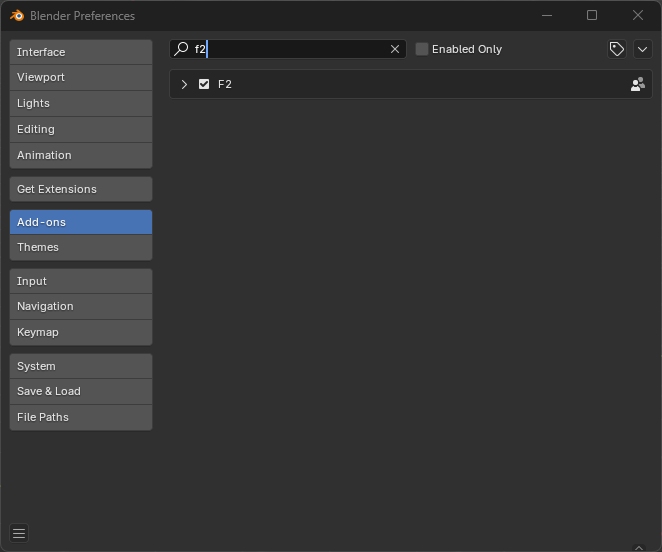This screenshot has width=662, height=552.
Task: Open Get Extensions section
Action: (x=81, y=189)
